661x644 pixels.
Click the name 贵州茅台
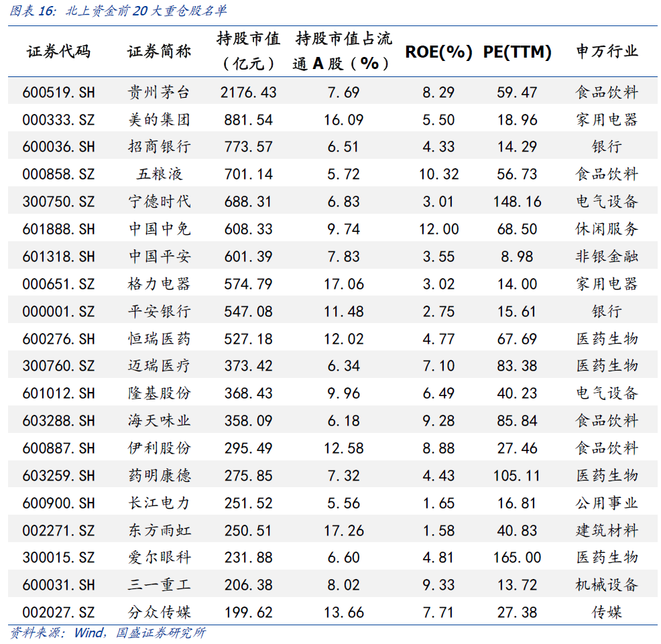tap(160, 92)
